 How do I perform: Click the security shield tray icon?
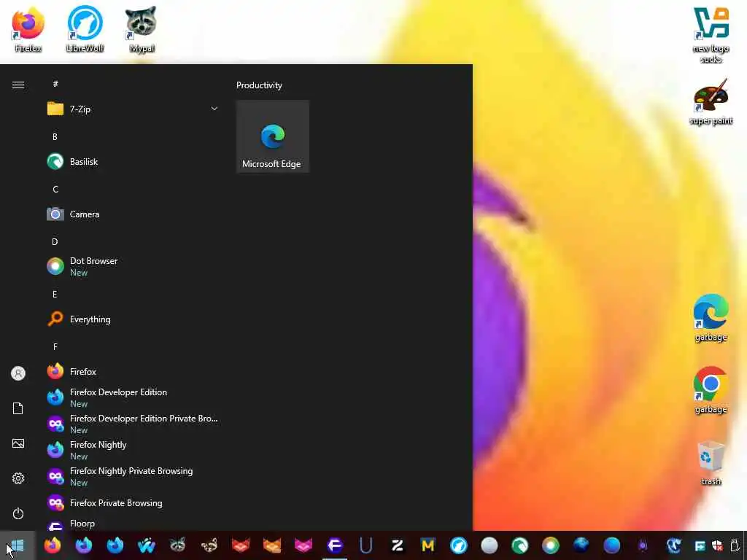tap(717, 545)
